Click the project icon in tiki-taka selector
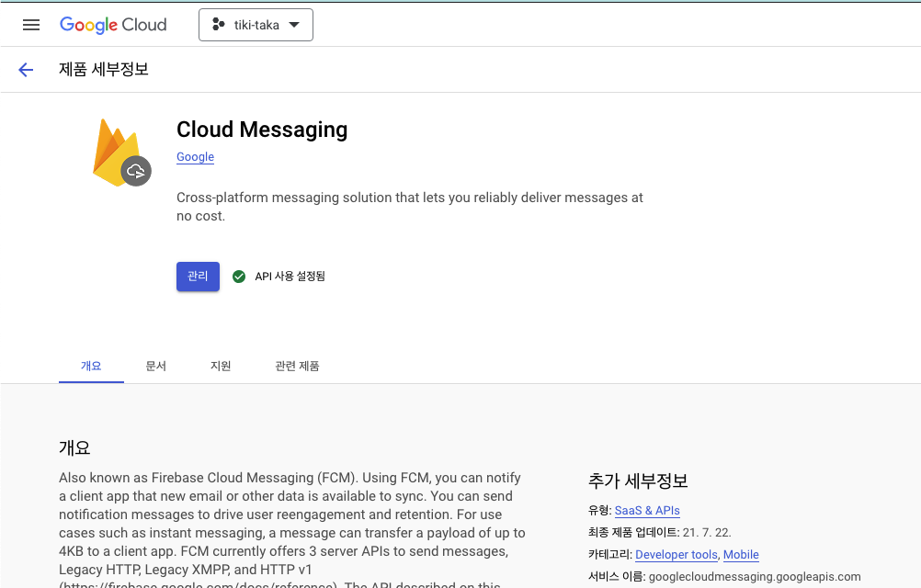 219,24
